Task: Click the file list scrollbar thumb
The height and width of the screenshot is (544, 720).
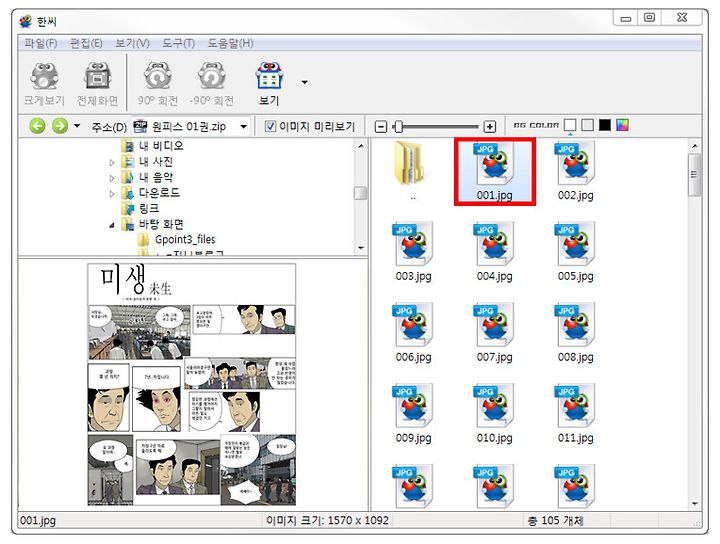Action: (695, 175)
